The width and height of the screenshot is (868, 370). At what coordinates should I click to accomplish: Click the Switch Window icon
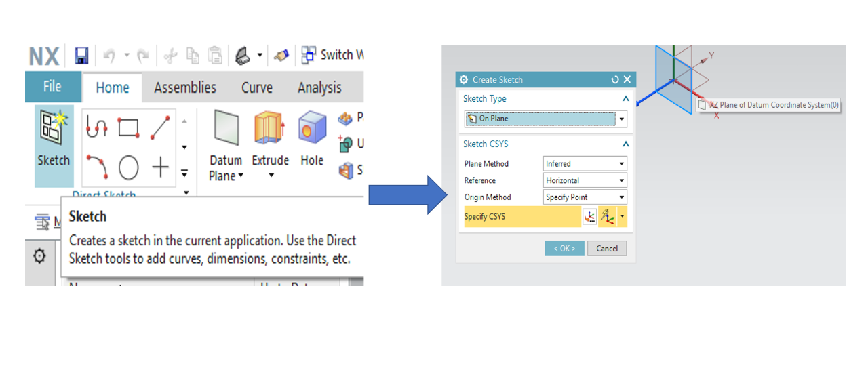point(309,55)
